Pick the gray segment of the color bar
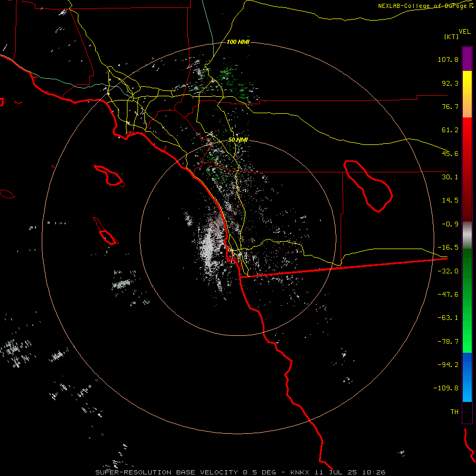This screenshot has height=476, width=476. [x=467, y=235]
